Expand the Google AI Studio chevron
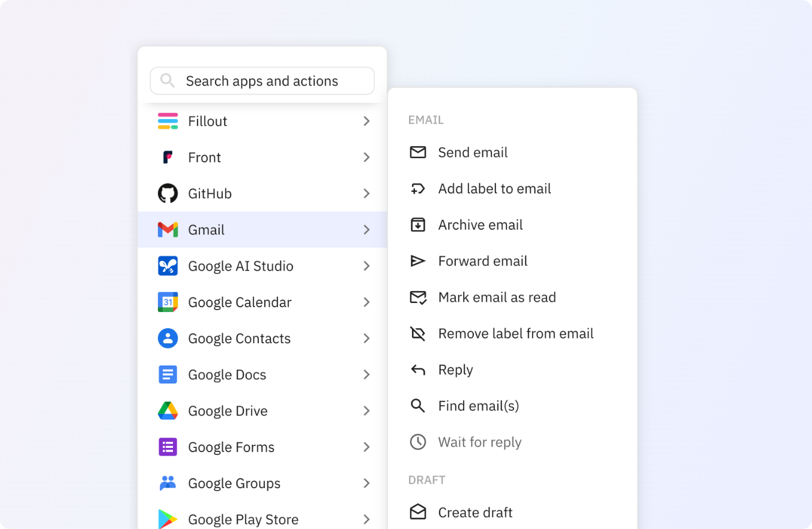The height and width of the screenshot is (529, 812). click(x=366, y=266)
